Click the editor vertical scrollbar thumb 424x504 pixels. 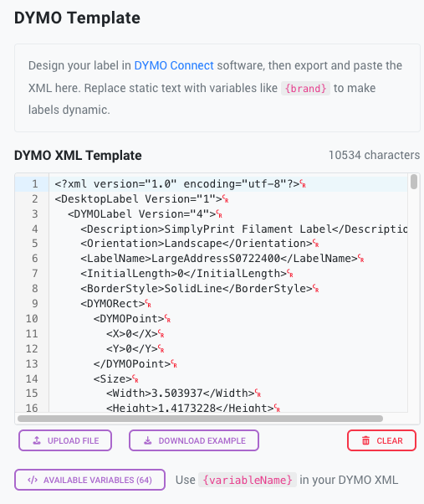tap(414, 182)
